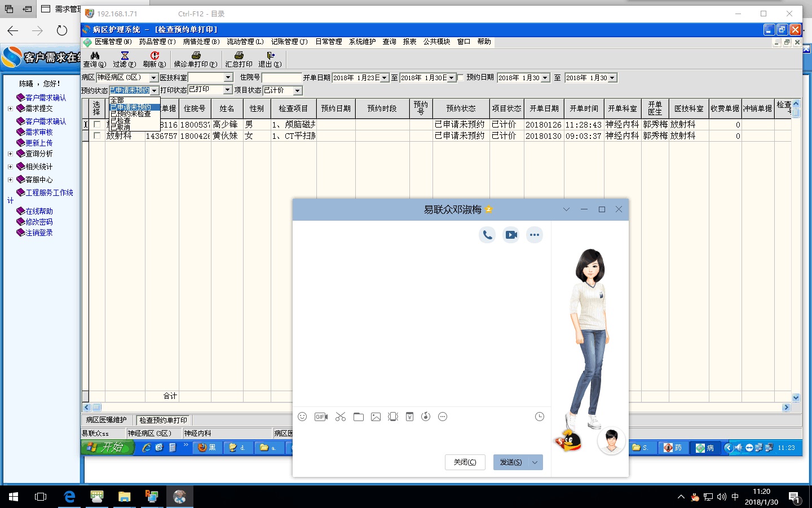Click the scissors screenshot icon in chat

click(340, 417)
